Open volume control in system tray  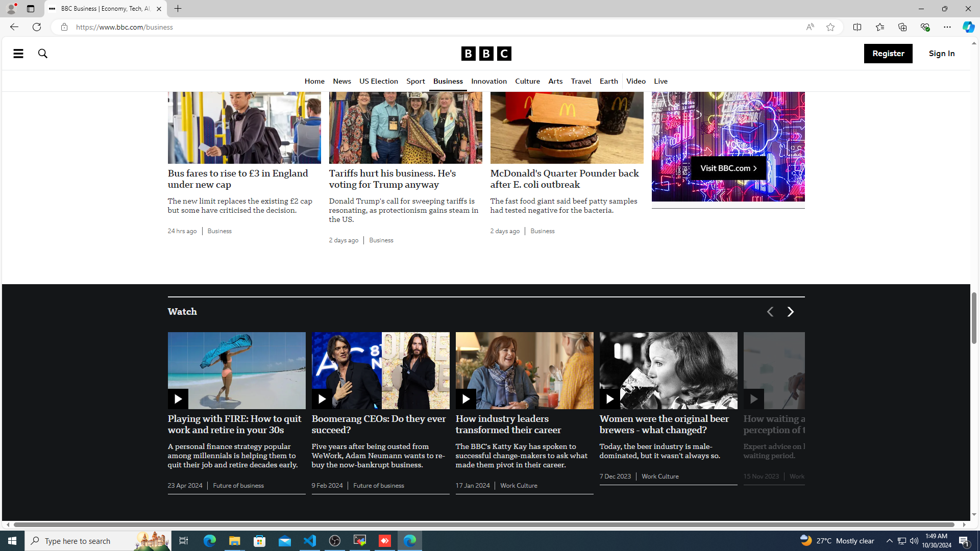[x=914, y=540]
